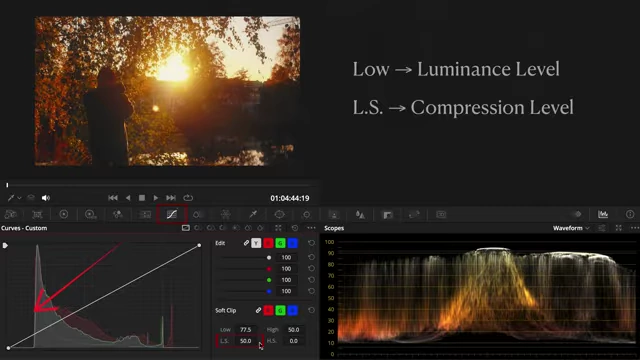Toggle the Soft Clip gang link
This screenshot has width=640, height=360.
(x=258, y=311)
